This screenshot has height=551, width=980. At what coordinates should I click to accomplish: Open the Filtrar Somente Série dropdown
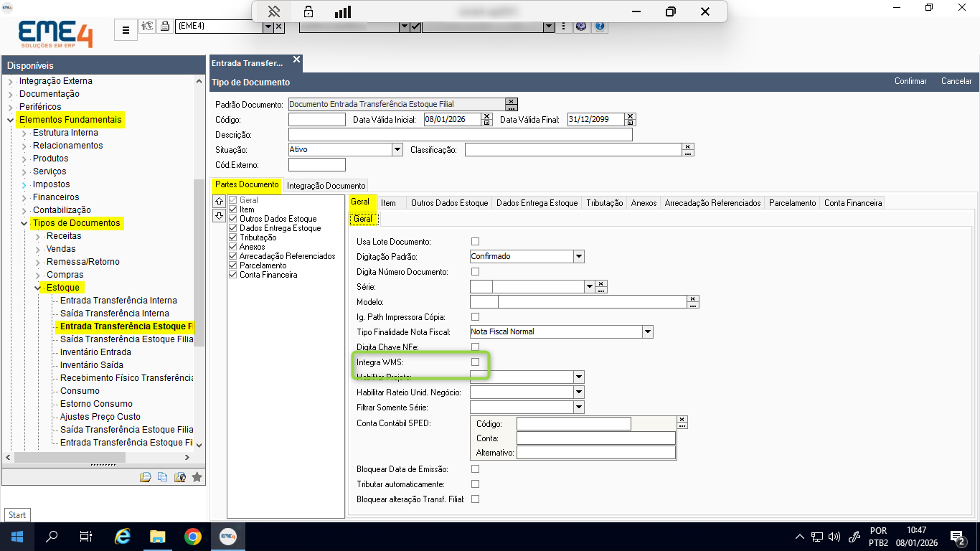pyautogui.click(x=579, y=407)
